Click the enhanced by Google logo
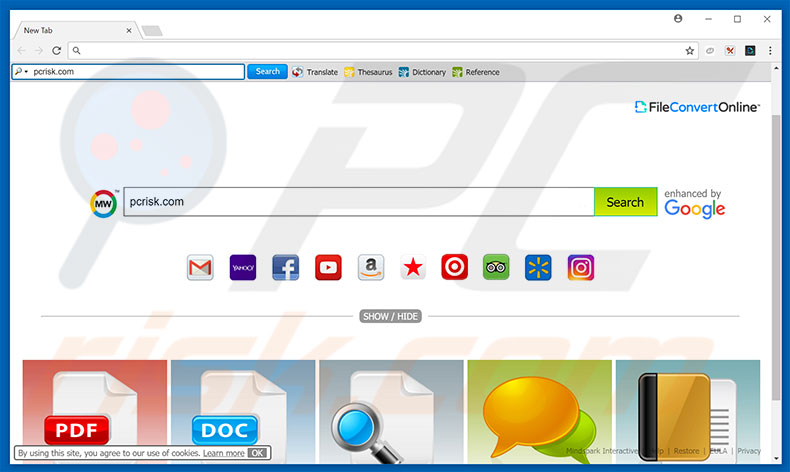 pyautogui.click(x=694, y=204)
